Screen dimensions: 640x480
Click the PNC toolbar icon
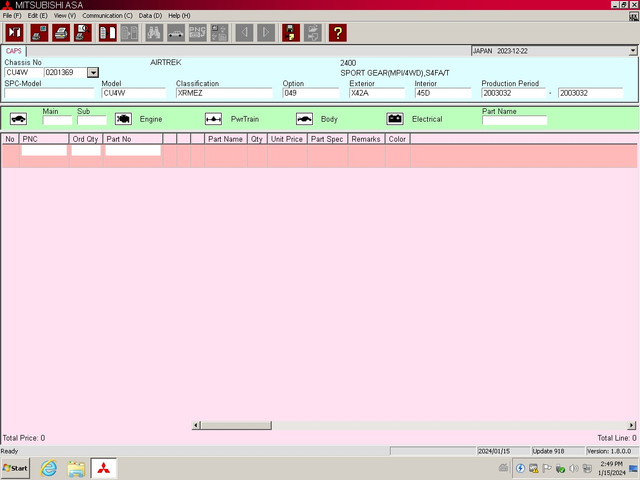(198, 33)
